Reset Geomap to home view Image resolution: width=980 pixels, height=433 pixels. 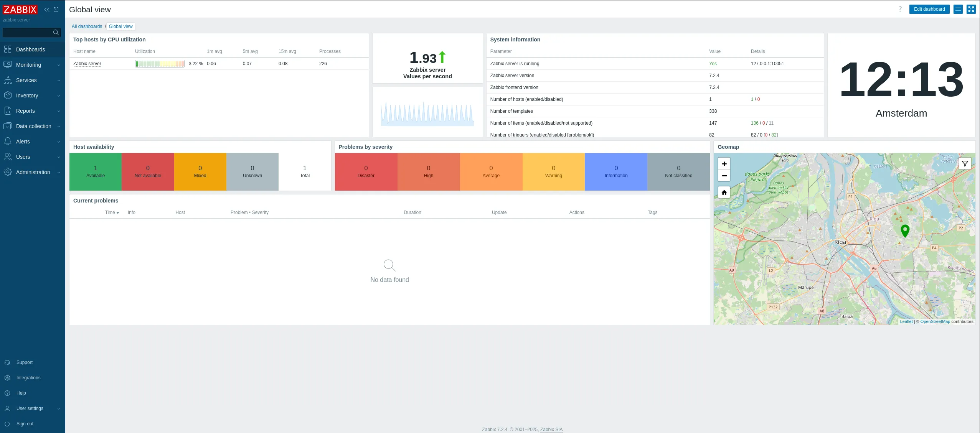(724, 193)
